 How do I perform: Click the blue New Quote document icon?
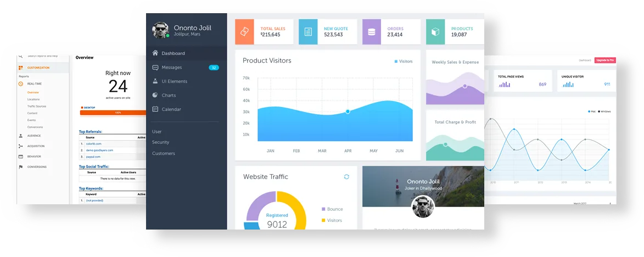pyautogui.click(x=308, y=32)
